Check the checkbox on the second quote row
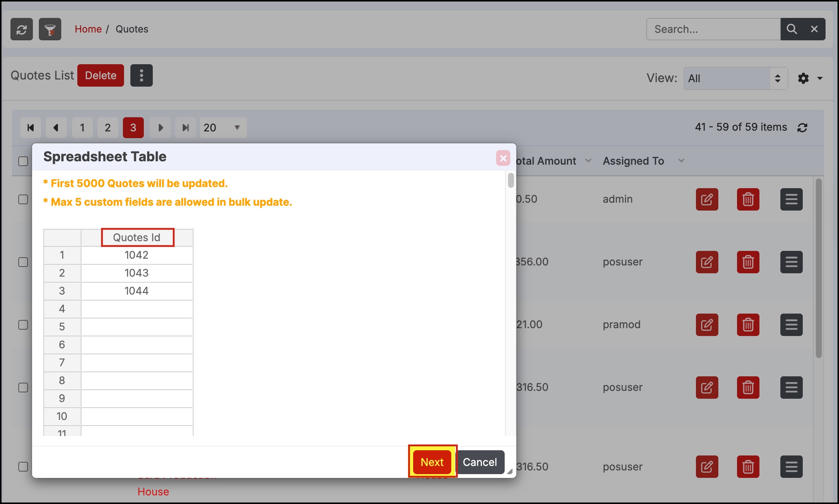The height and width of the screenshot is (504, 839). pos(23,262)
